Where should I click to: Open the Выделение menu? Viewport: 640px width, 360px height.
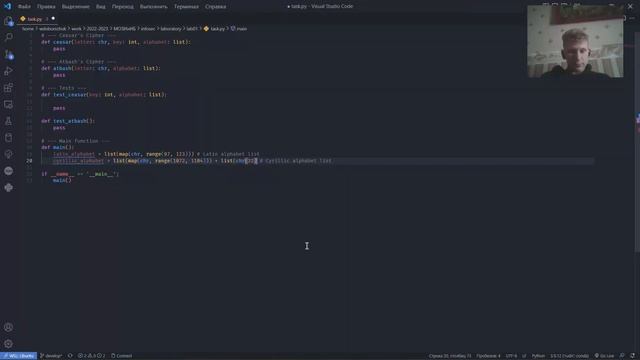(x=76, y=7)
